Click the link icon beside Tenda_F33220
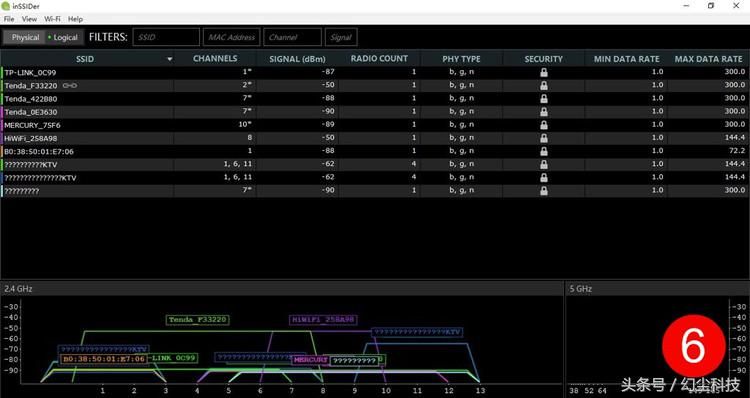 point(70,86)
